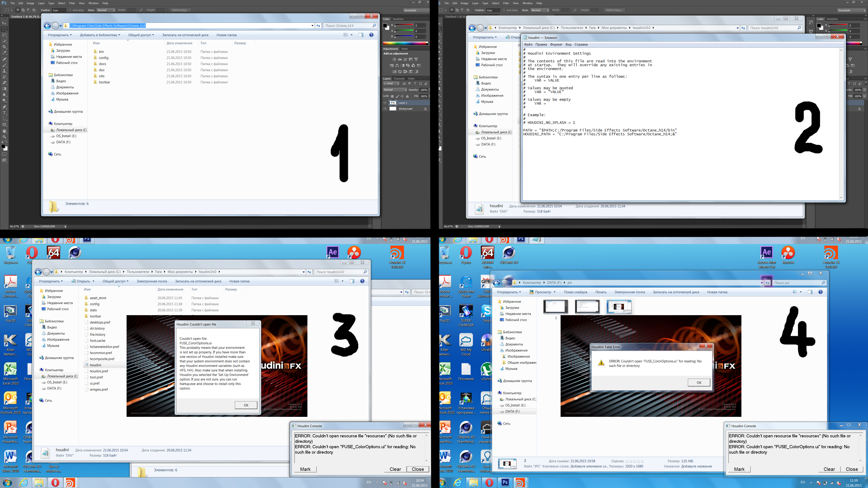Open Style dropdown in Photoshop behind Octane_h14 window
This screenshot has width=868, height=488.
click(x=106, y=10)
